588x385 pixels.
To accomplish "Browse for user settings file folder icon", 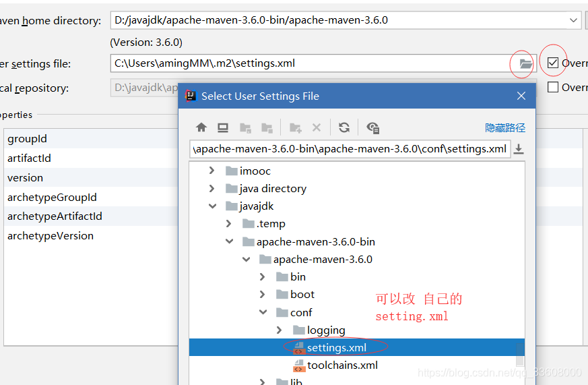I will pyautogui.click(x=525, y=64).
